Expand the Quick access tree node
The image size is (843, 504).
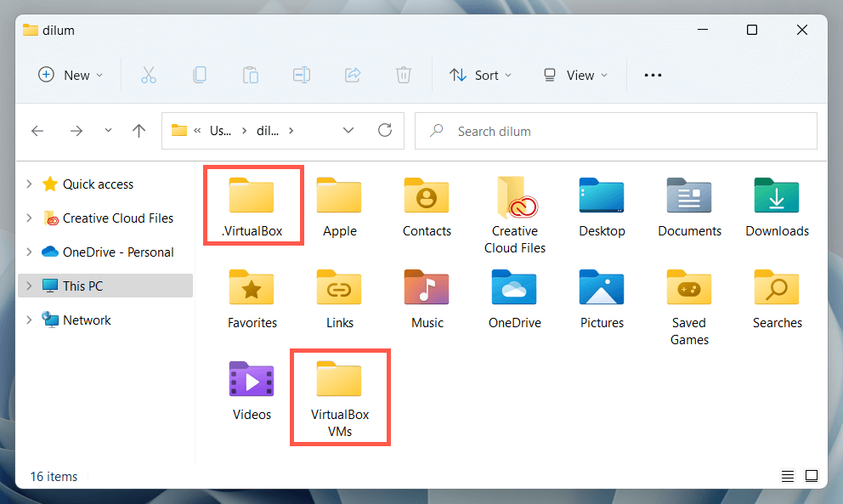click(x=29, y=184)
